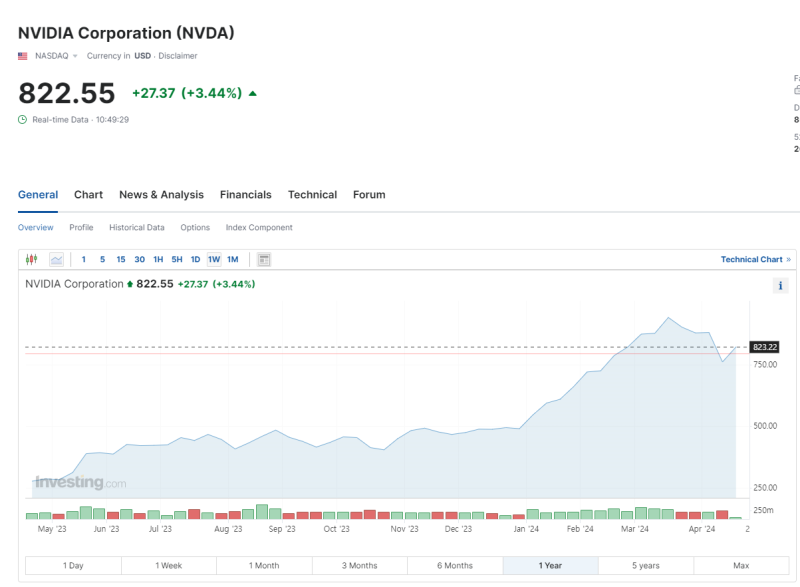
Task: Click the Mar '24 label on chart axis
Action: (x=635, y=529)
